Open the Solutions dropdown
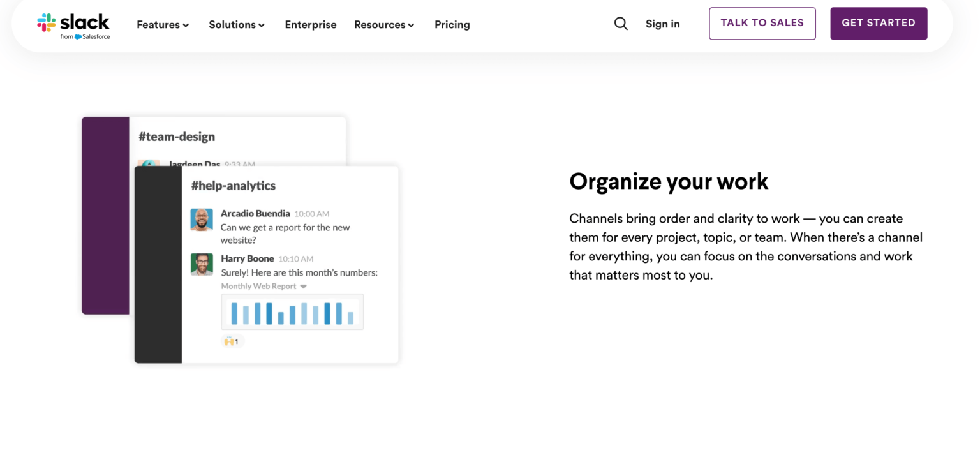980x455 pixels. [236, 24]
